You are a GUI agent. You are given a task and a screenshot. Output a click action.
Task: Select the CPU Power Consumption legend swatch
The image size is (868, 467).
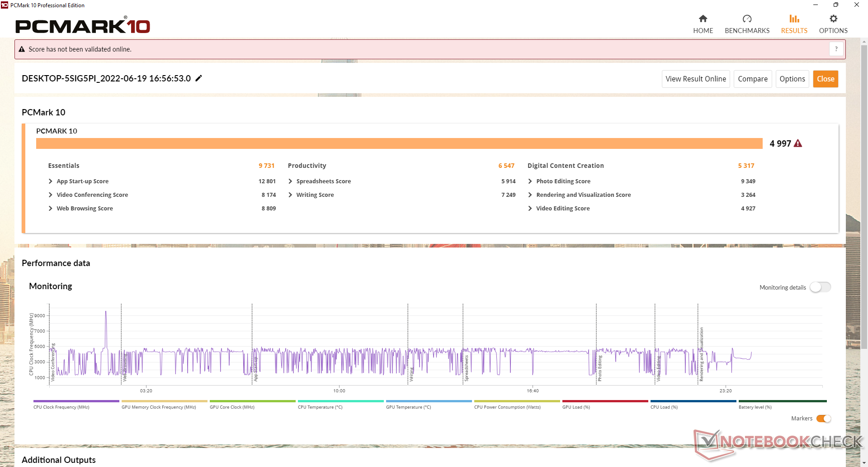pos(517,401)
